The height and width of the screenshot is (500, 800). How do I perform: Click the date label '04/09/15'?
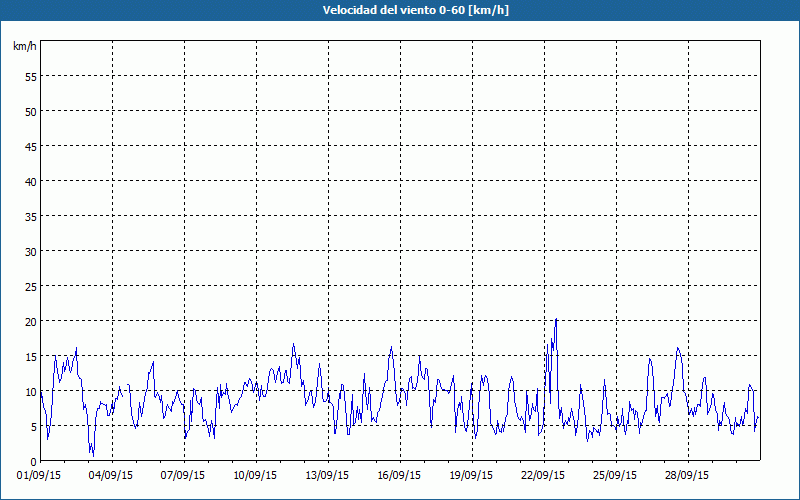(x=111, y=475)
